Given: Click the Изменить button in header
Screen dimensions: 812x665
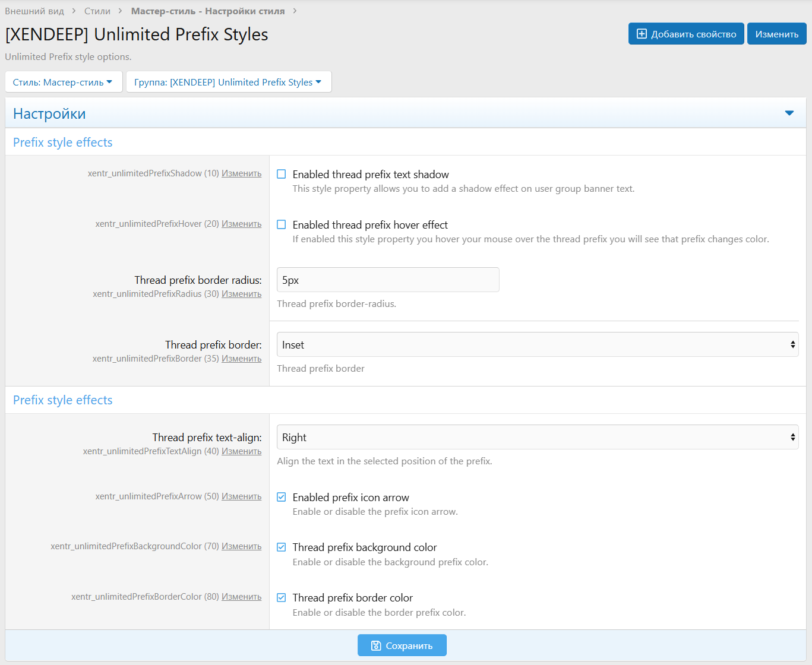Looking at the screenshot, I should click(x=777, y=34).
